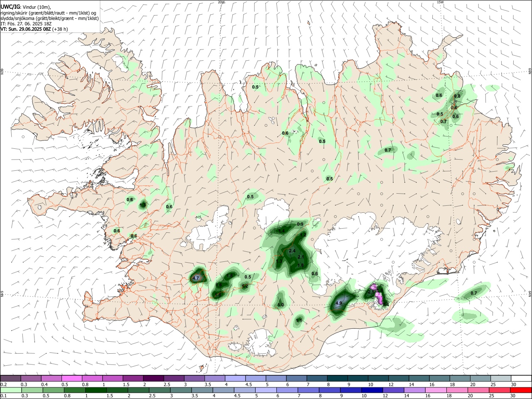Screen dimensions: 532x399
Task: Click the '(+38 h)' forecast offset text
Action: pos(60,29)
